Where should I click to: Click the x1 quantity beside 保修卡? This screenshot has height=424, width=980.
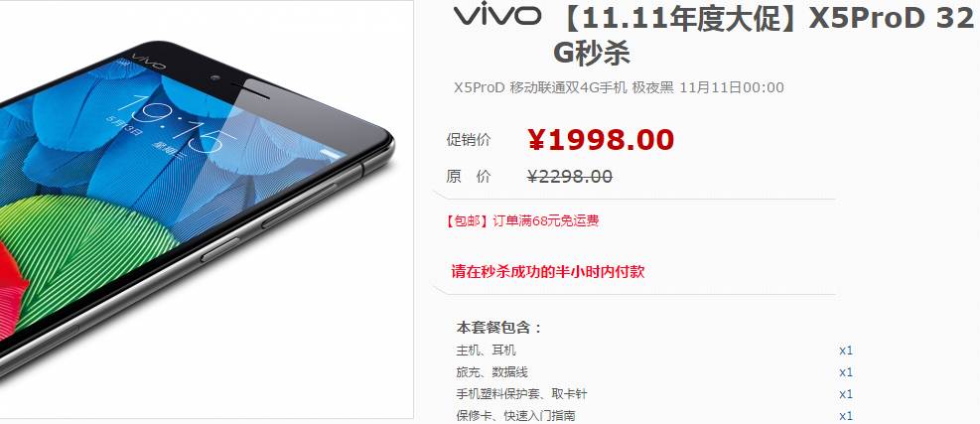pyautogui.click(x=846, y=416)
